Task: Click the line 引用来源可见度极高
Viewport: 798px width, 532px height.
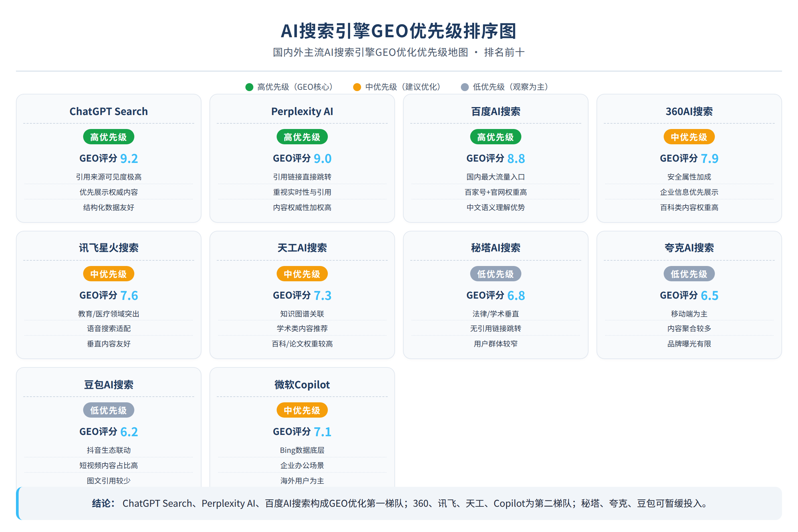Action: point(109,177)
